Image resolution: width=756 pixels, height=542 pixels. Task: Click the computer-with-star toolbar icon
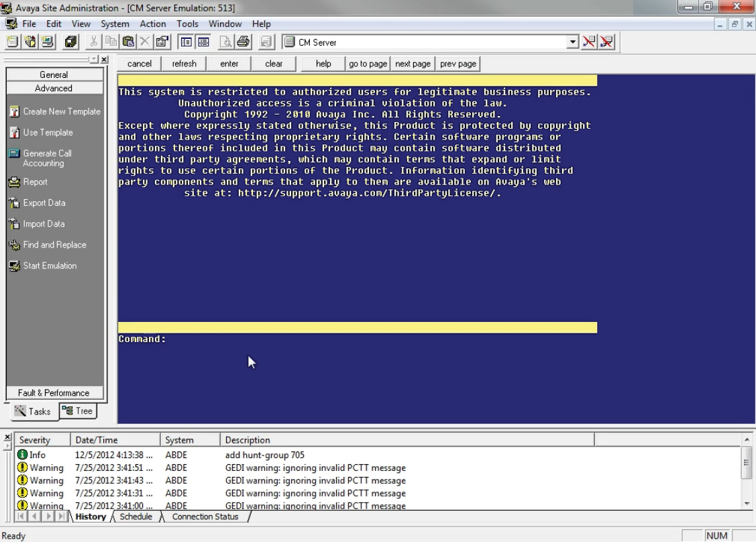(47, 42)
